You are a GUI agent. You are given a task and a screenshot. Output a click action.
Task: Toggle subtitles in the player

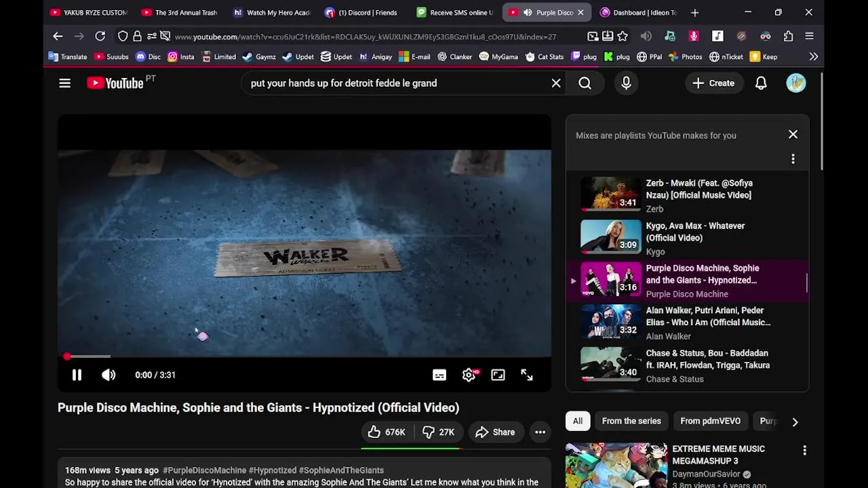[x=439, y=375]
